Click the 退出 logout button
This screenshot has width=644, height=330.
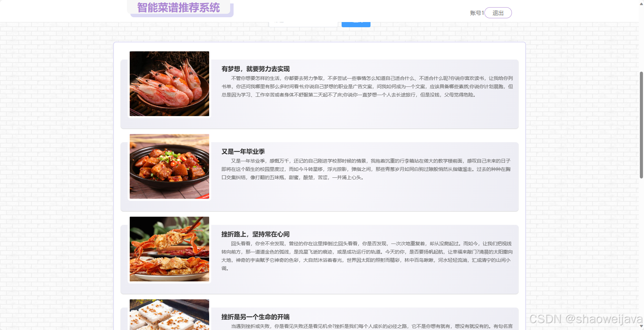coord(498,13)
